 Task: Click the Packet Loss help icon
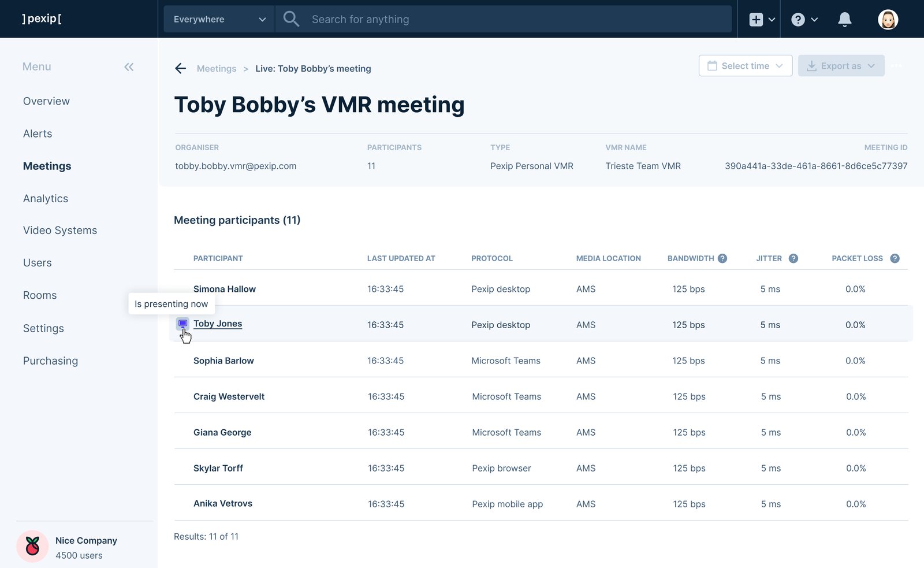[895, 258]
